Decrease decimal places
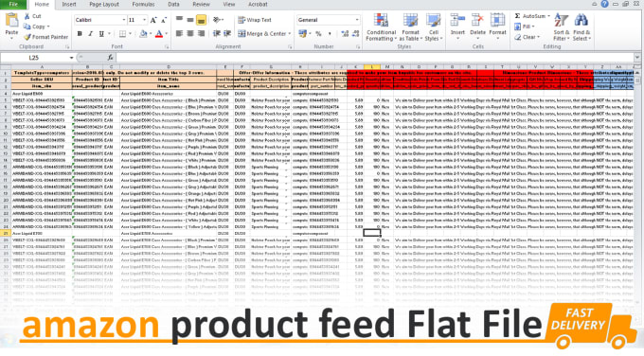644x356 pixels. click(x=356, y=34)
